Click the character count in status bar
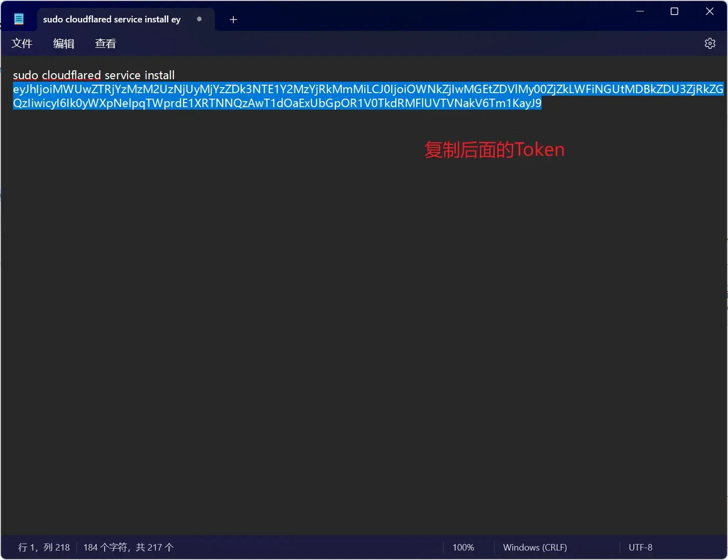 [x=128, y=547]
